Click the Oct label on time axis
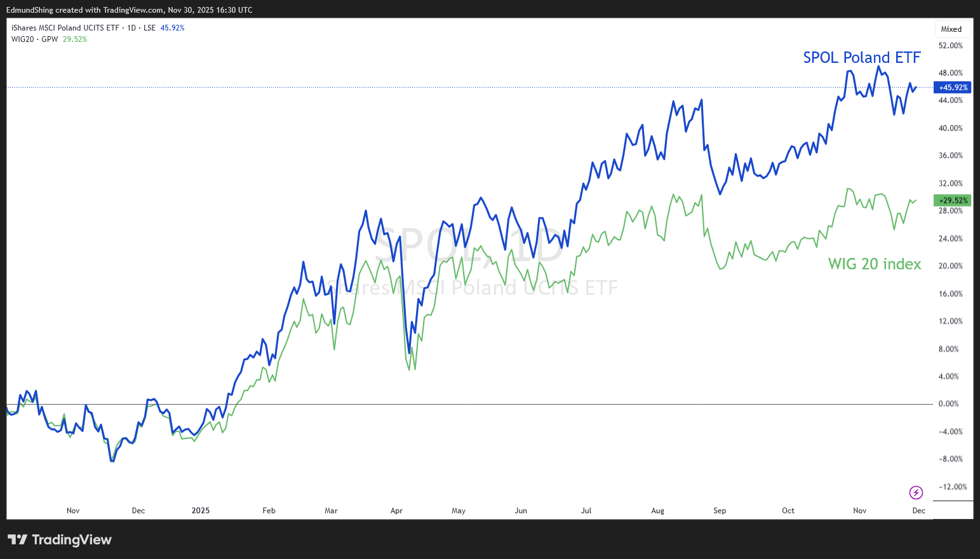 (788, 511)
